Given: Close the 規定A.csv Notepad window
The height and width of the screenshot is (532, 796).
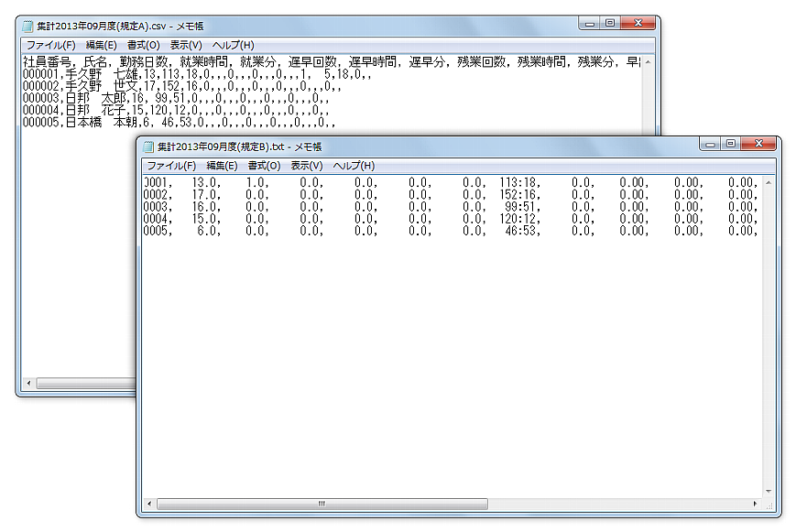Looking at the screenshot, I should (638, 24).
